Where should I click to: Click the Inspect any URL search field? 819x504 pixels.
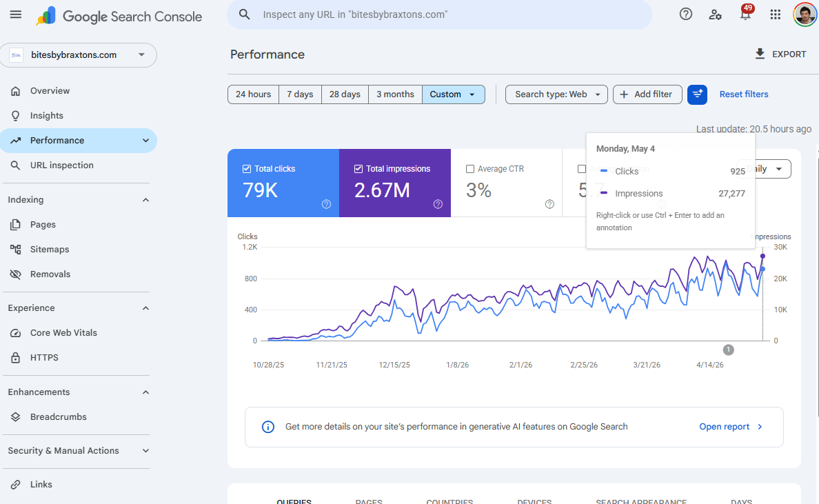(439, 14)
